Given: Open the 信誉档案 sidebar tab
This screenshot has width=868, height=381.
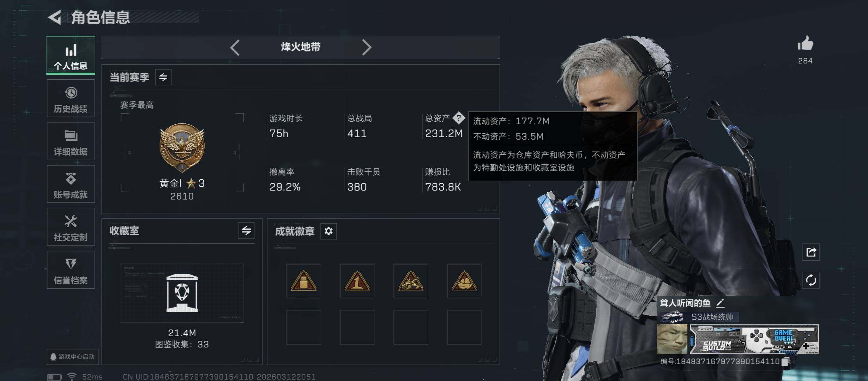Looking at the screenshot, I should (71, 270).
